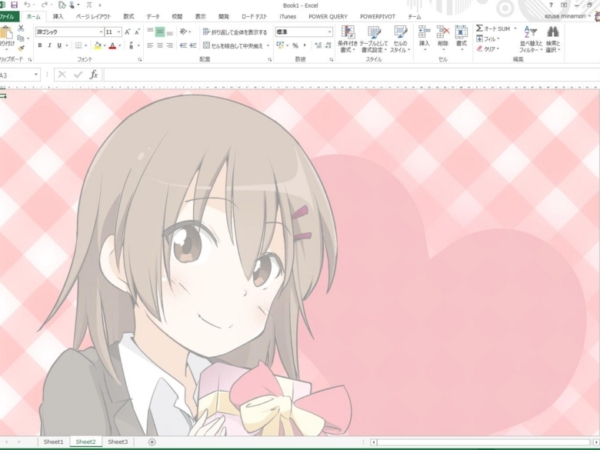
Task: Merge and center the selected cells
Action: pyautogui.click(x=233, y=46)
